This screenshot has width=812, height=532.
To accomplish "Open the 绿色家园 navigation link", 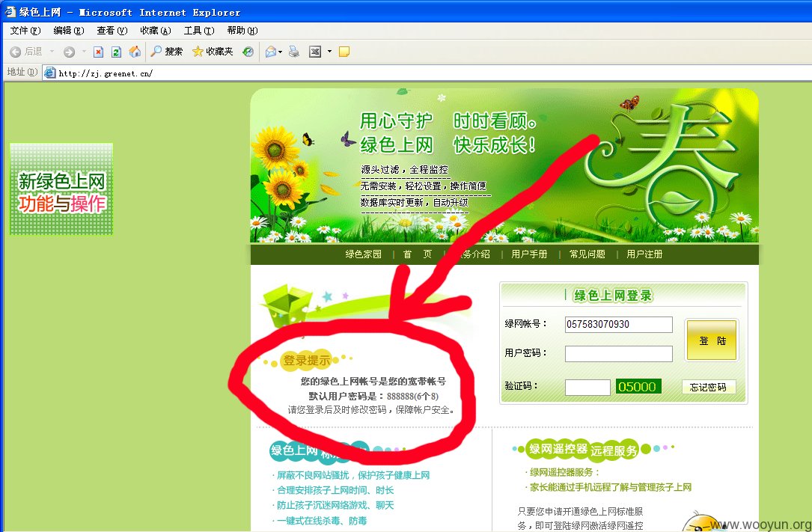I will tap(364, 254).
